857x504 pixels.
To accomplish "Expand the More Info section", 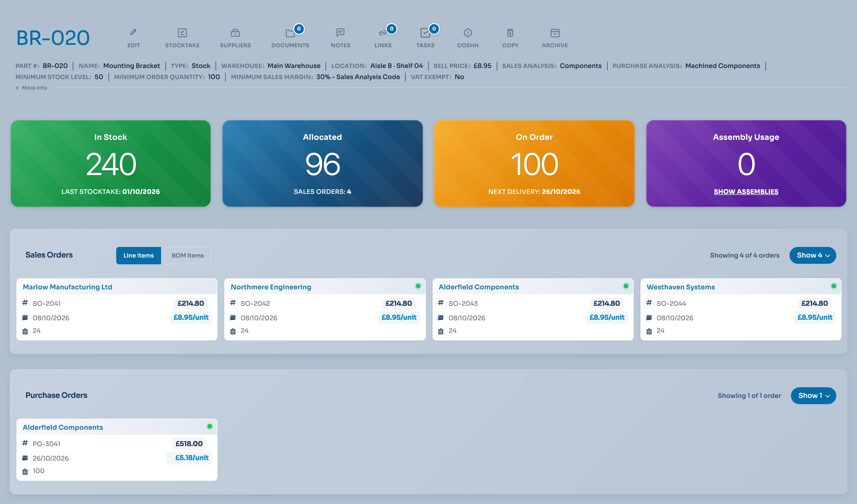I will 31,88.
